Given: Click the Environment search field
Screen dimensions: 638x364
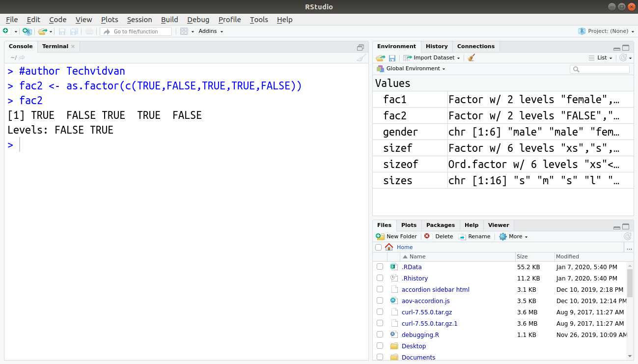Looking at the screenshot, I should click(599, 69).
